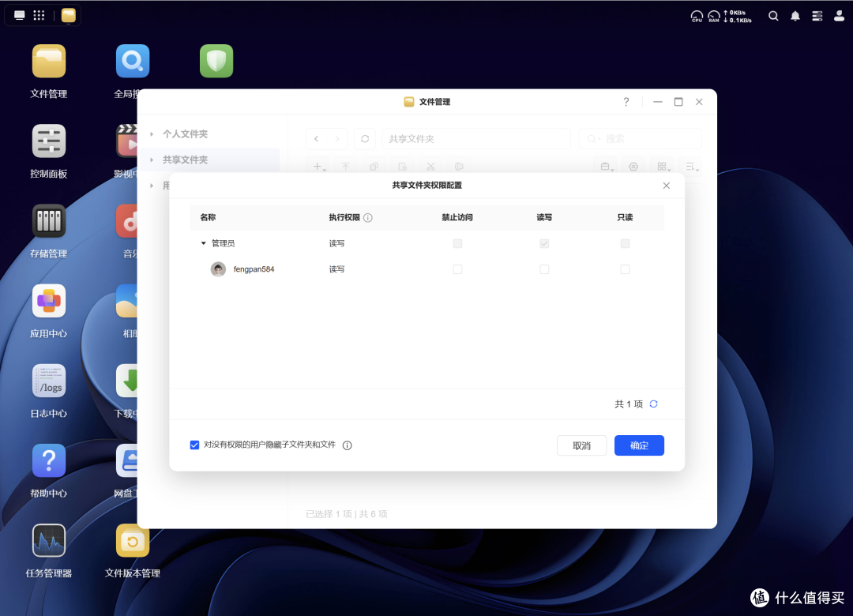Open the view mode grid dropdown

[x=663, y=167]
